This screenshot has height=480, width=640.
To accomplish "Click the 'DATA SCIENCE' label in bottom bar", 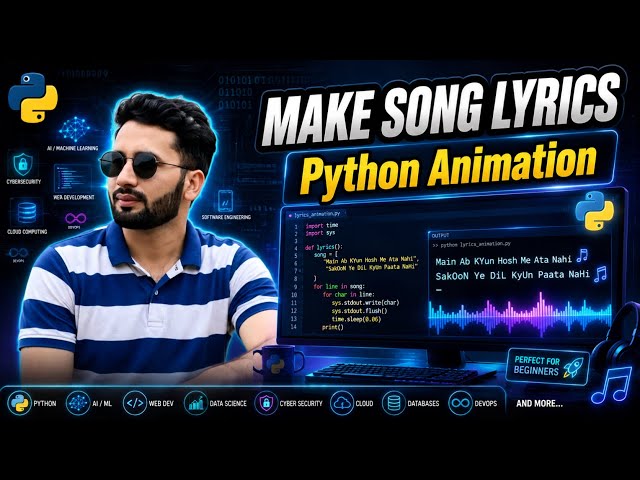I will (x=228, y=403).
